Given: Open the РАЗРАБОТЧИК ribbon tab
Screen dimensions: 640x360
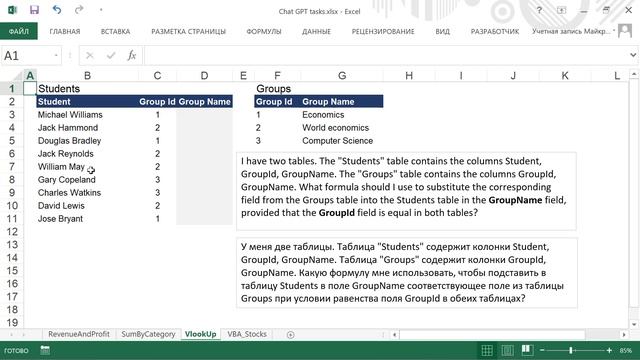Looking at the screenshot, I should [495, 31].
